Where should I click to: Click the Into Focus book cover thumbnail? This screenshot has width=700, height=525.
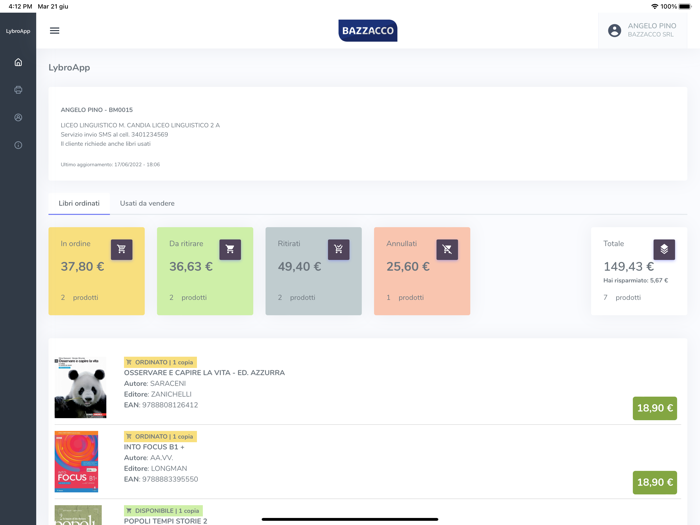pyautogui.click(x=76, y=462)
